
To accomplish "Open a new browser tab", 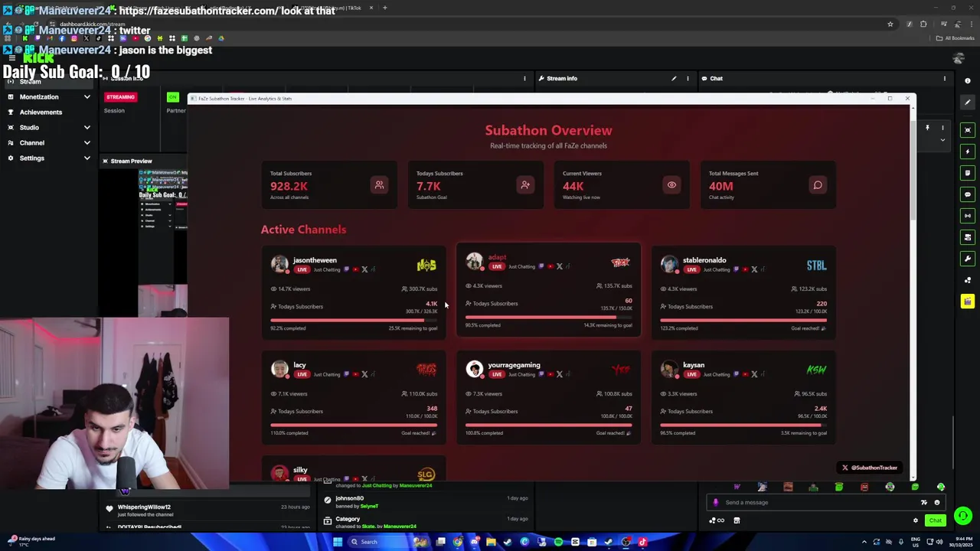I will [384, 8].
